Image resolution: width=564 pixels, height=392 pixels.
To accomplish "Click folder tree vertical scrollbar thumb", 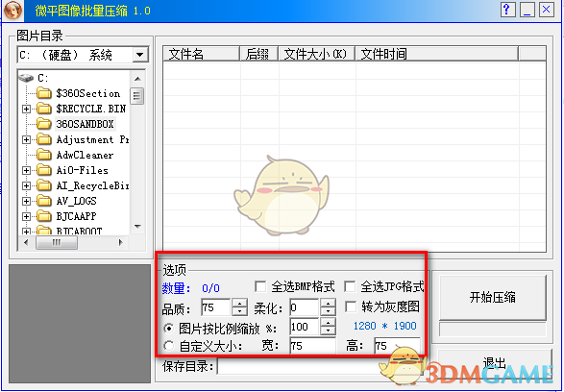I will (x=137, y=96).
